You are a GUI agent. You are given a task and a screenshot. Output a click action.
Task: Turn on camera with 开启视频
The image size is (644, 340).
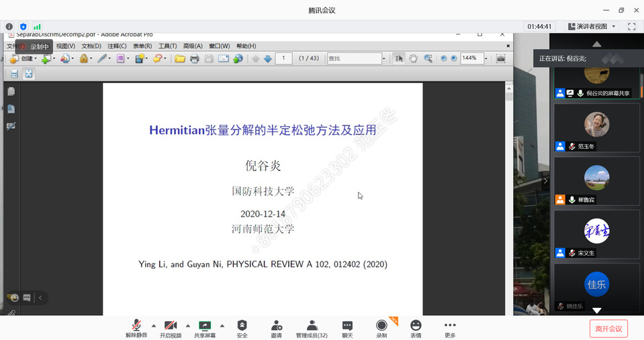point(171,328)
